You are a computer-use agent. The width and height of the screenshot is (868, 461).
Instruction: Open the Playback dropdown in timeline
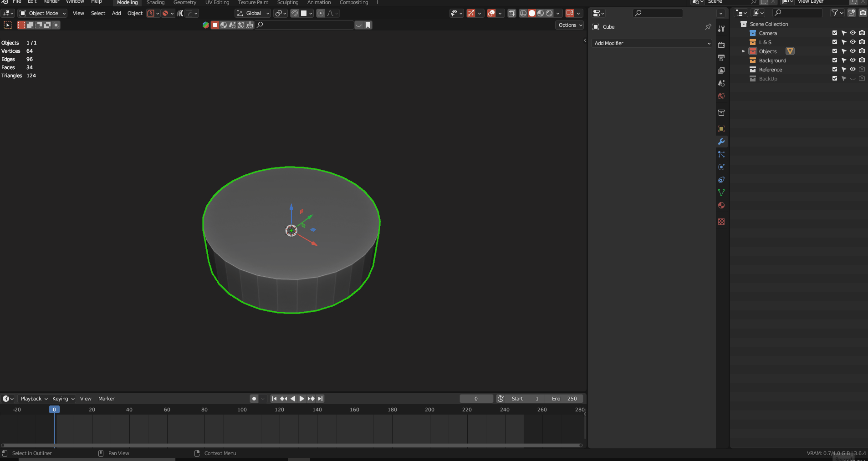click(34, 399)
